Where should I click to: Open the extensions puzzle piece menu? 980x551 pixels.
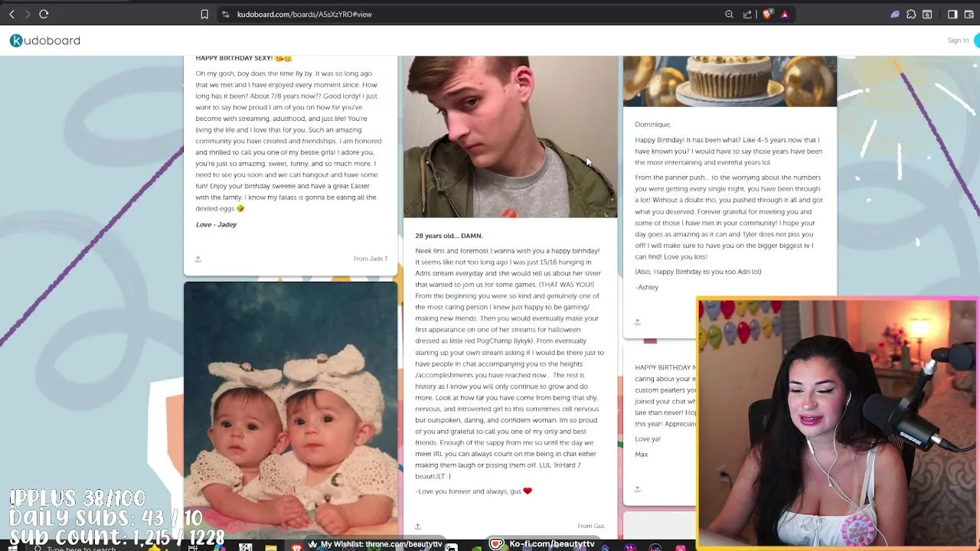point(911,14)
